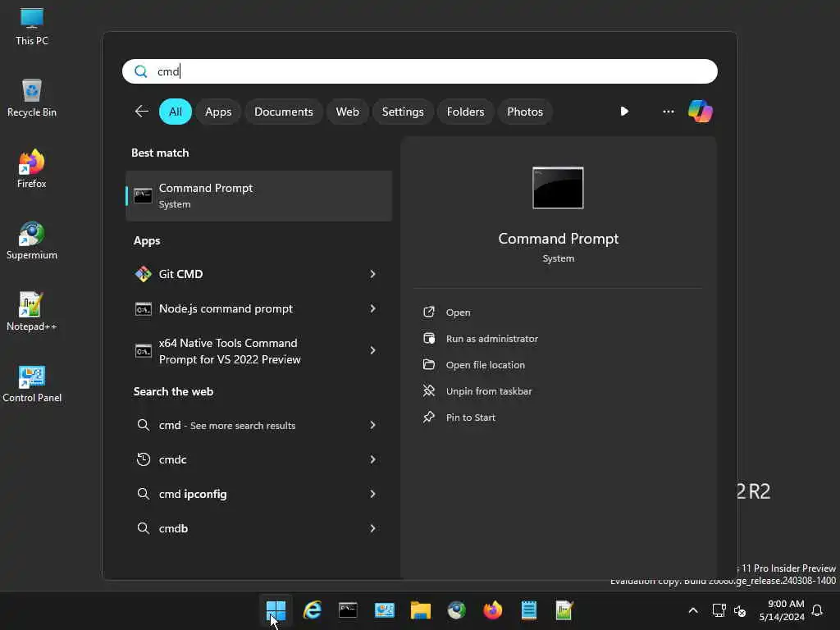Open the Command Prompt best match result
Screen dimensions: 840x630
(258, 195)
